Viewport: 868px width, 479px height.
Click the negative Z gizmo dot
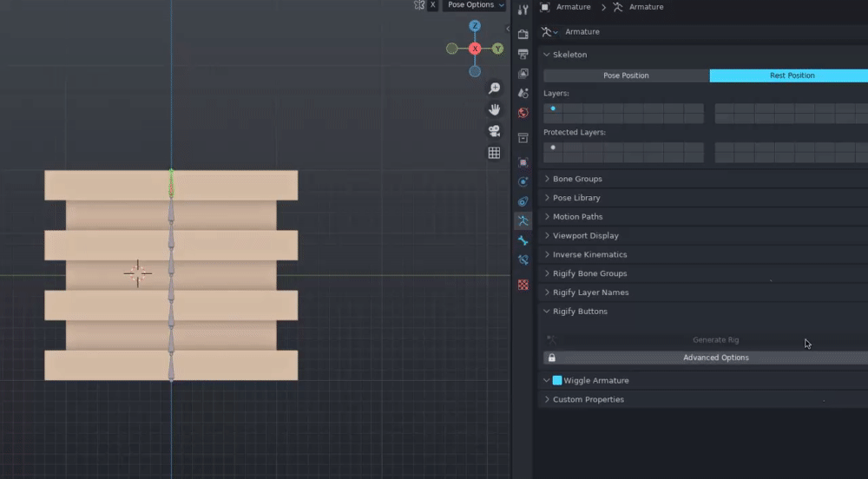click(475, 71)
